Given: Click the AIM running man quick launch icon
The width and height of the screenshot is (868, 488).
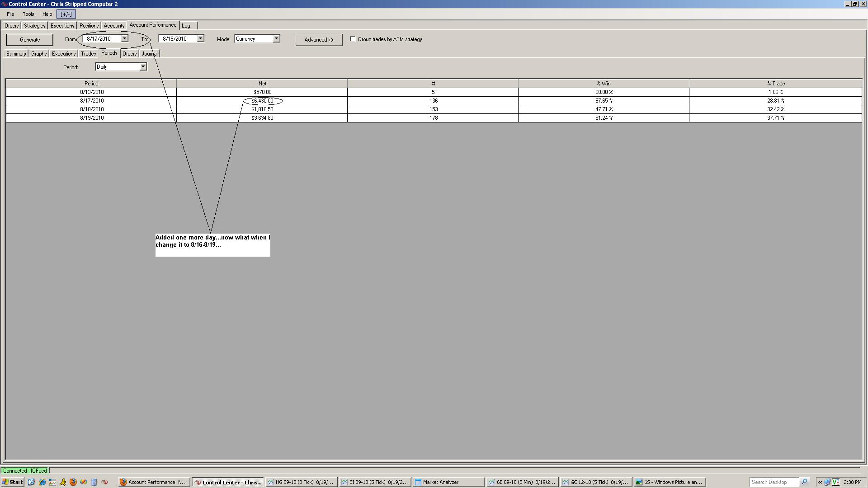Looking at the screenshot, I should pos(63,482).
